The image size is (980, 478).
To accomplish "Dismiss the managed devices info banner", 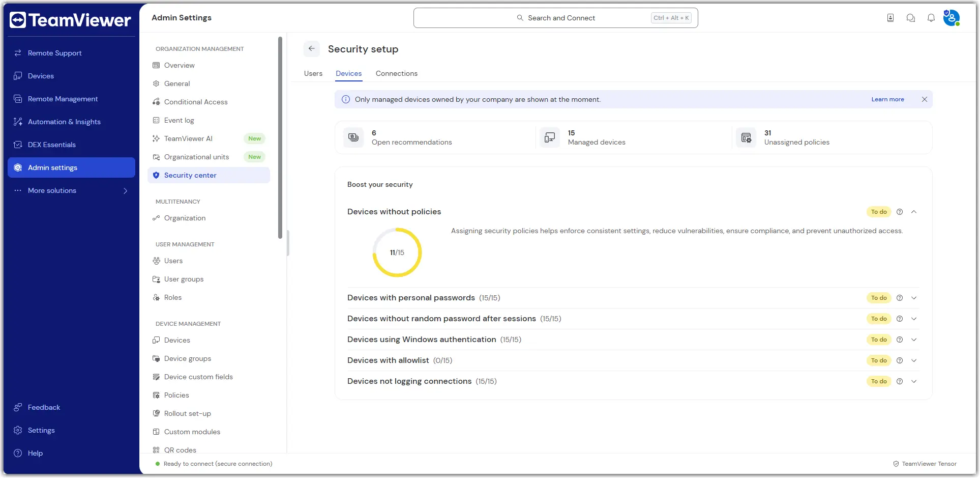I will 925,99.
